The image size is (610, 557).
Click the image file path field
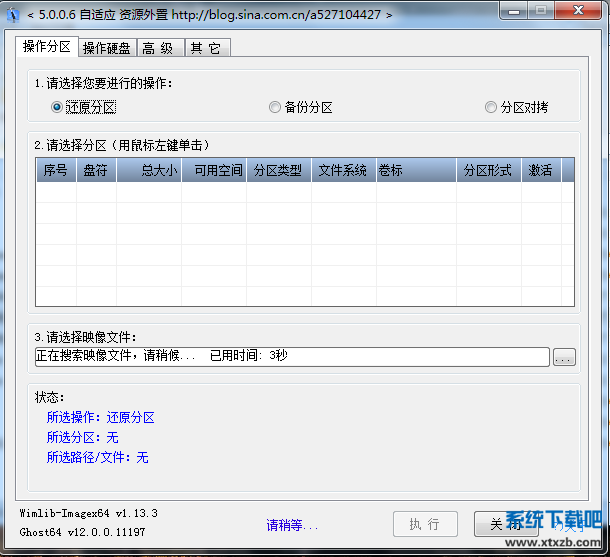[x=292, y=357]
